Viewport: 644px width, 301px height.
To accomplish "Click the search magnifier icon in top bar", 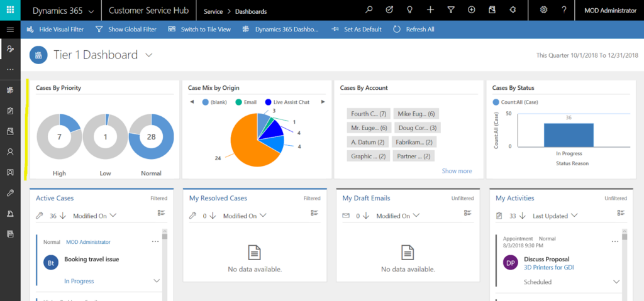I will (369, 11).
